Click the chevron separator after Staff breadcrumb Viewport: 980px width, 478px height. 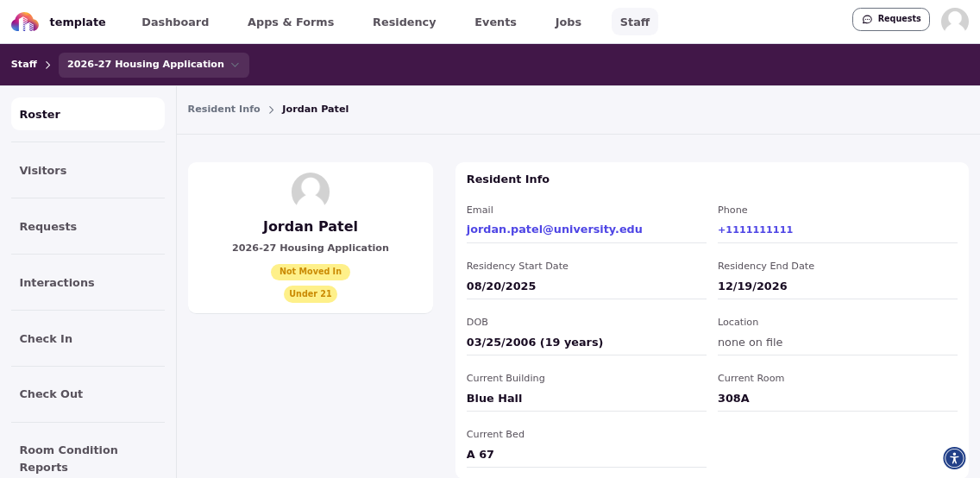coord(47,65)
